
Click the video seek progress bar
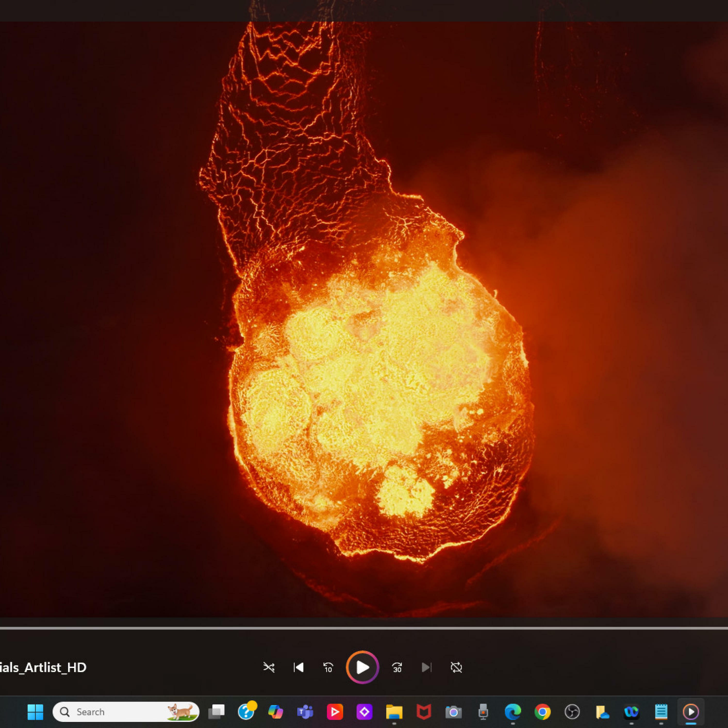(x=364, y=628)
